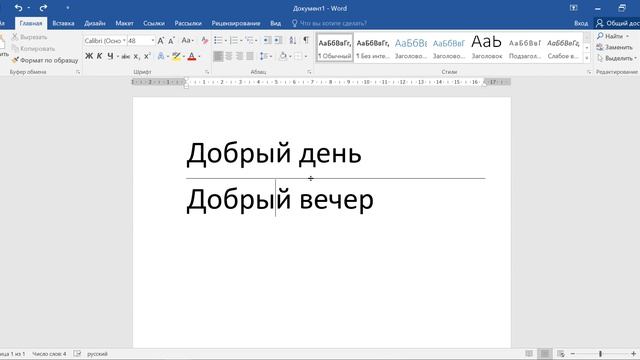
Task: Toggle Italic (К) formatting
Action: (100, 56)
